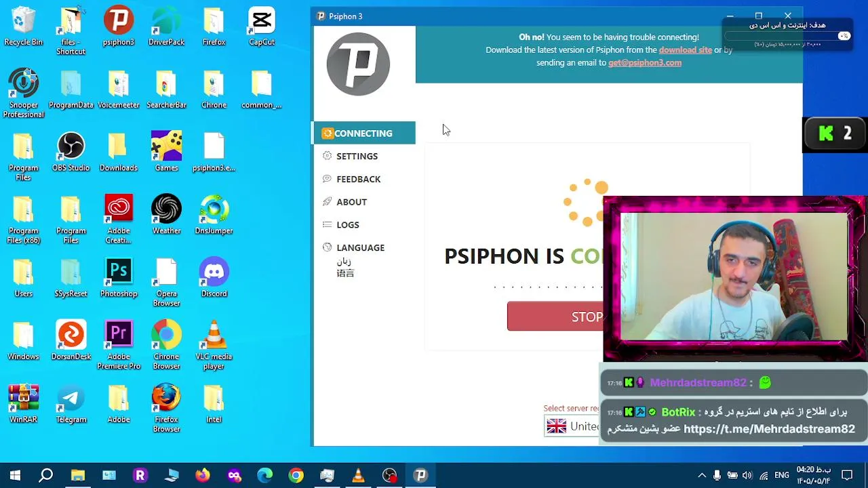Select the 'files - Shortcut' desktop icon
This screenshot has height=488, width=868.
click(71, 31)
